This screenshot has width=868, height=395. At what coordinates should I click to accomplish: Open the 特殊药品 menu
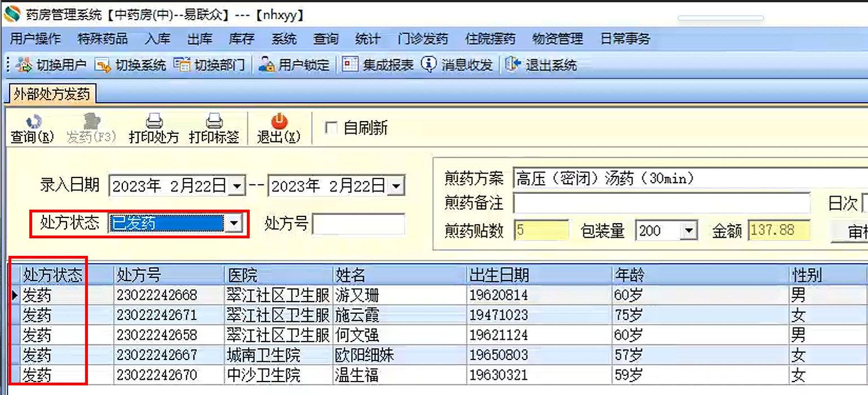tap(103, 39)
